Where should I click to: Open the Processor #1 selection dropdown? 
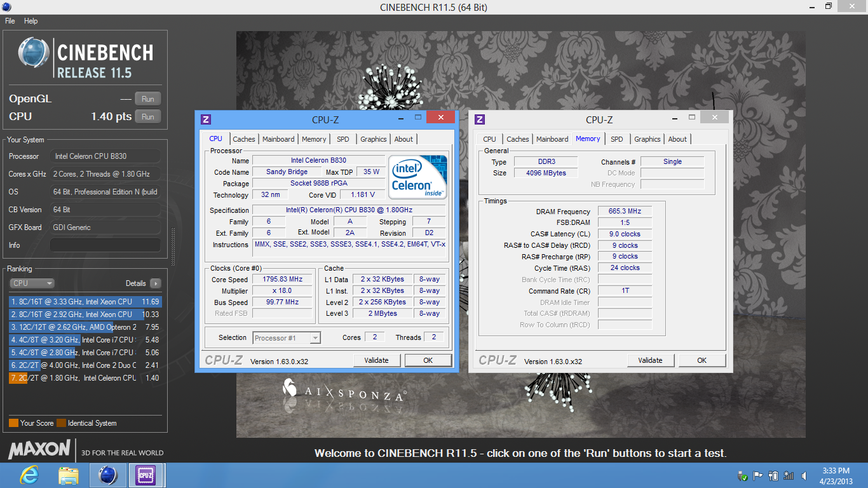tap(287, 338)
